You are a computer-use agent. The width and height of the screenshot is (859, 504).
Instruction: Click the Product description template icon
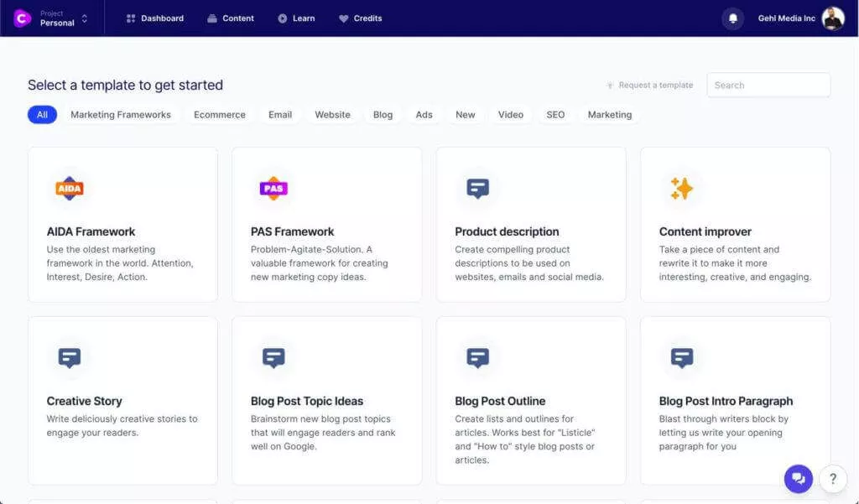click(477, 189)
